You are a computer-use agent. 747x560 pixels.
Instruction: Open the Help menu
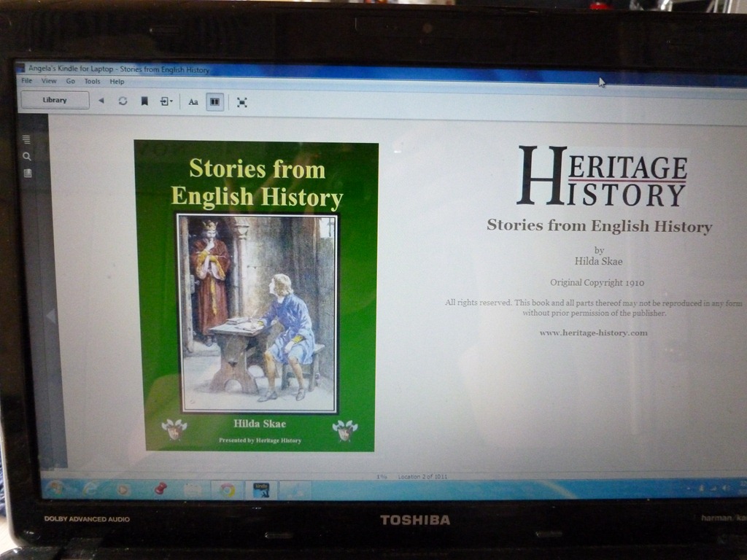tap(117, 82)
